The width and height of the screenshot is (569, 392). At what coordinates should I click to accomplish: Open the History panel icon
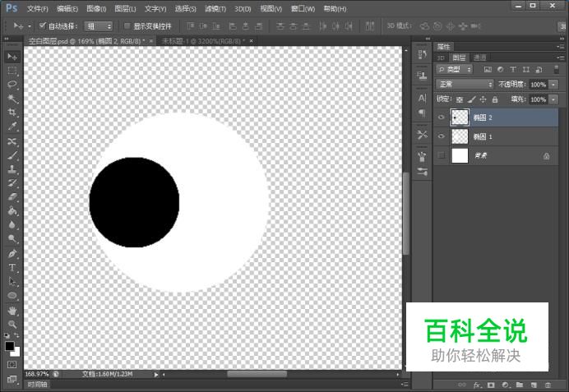tap(422, 55)
